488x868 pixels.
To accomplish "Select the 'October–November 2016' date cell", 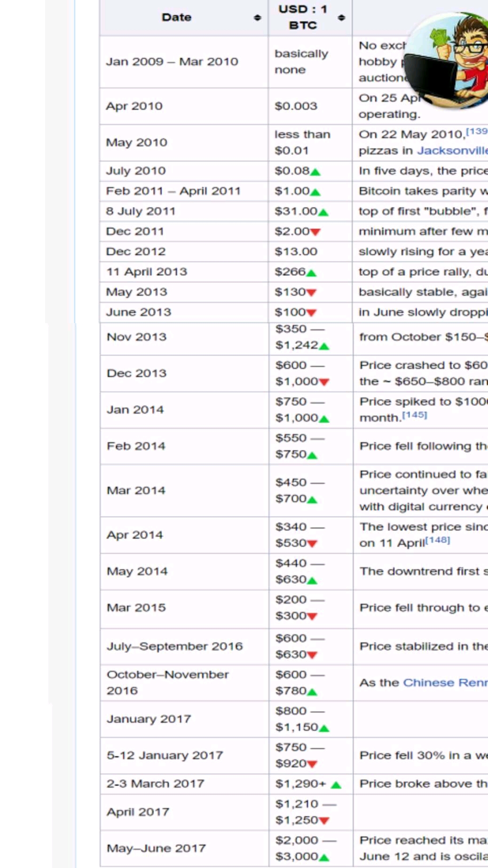I will click(x=184, y=683).
